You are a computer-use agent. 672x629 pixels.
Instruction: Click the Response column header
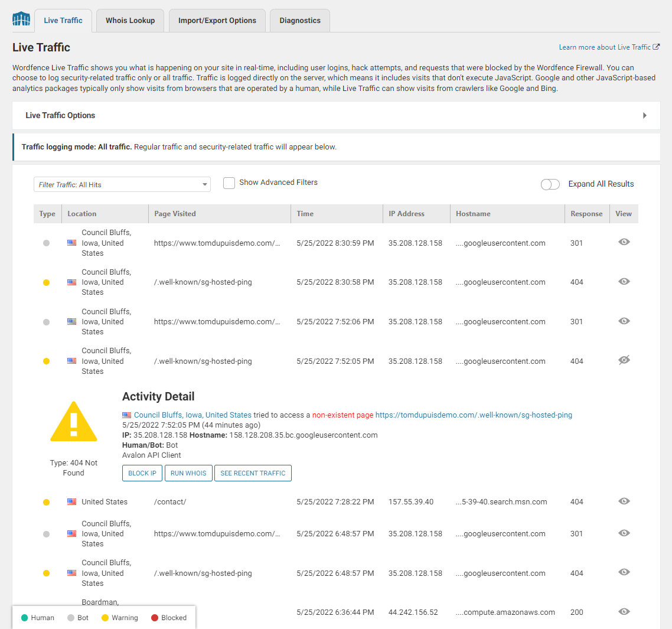(x=586, y=214)
